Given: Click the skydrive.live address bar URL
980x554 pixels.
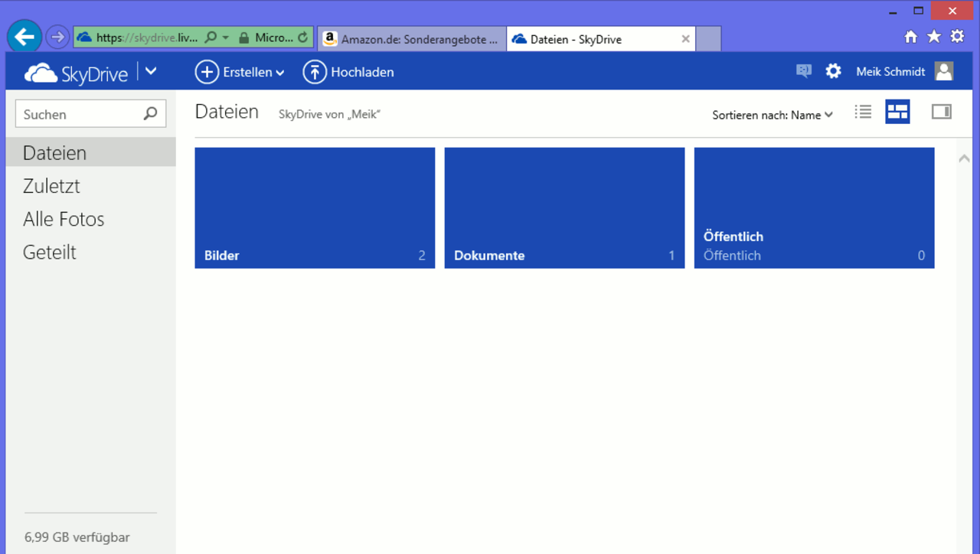Looking at the screenshot, I should click(147, 37).
